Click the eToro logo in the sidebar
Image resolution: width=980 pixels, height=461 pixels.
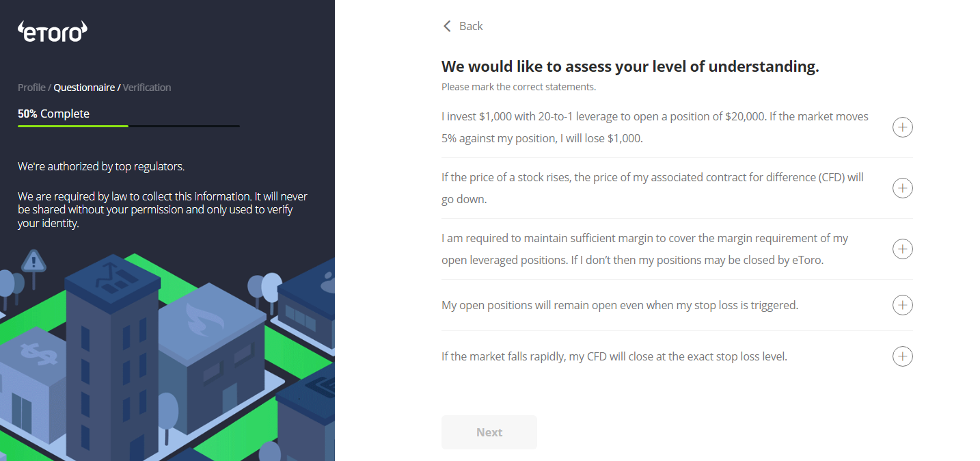coord(52,31)
